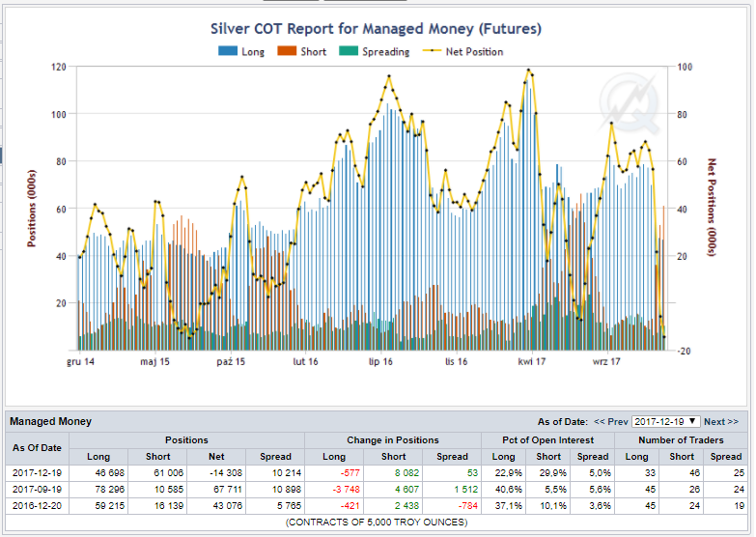The width and height of the screenshot is (756, 537).
Task: Click the green change value 8 082
Action: click(406, 473)
